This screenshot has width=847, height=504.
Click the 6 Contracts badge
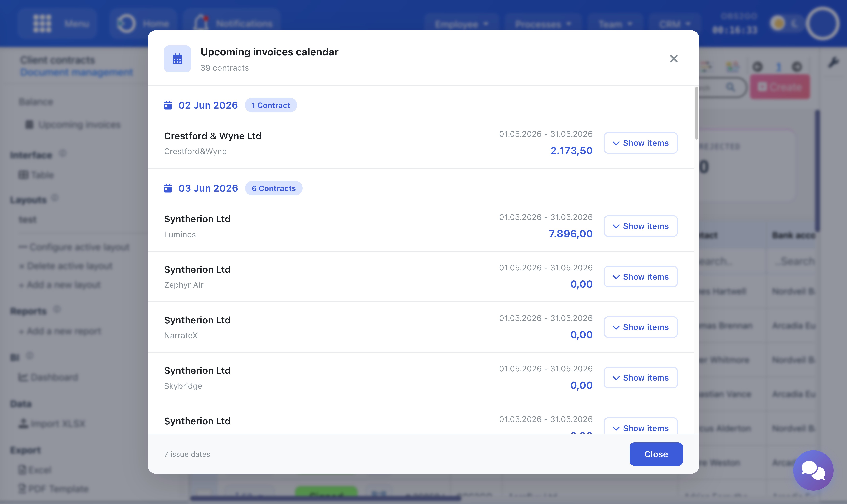tap(273, 188)
